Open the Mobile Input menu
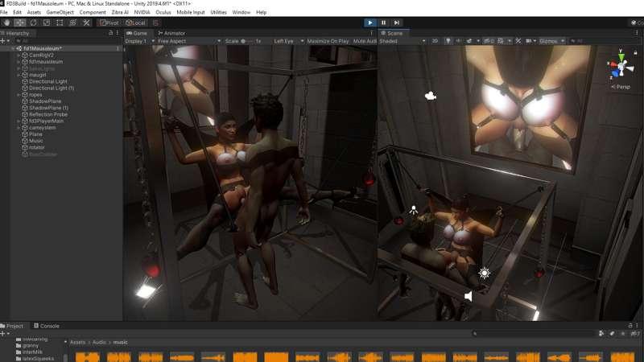The image size is (644, 362). click(191, 12)
